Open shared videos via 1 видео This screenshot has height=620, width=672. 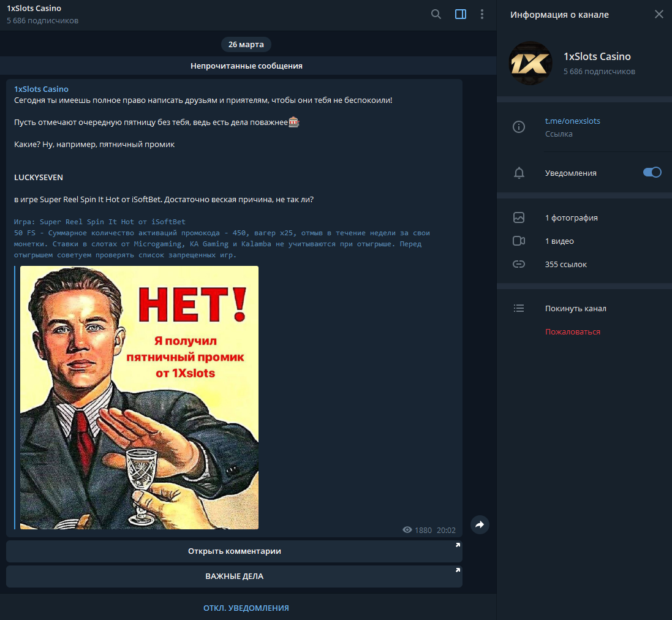(559, 241)
